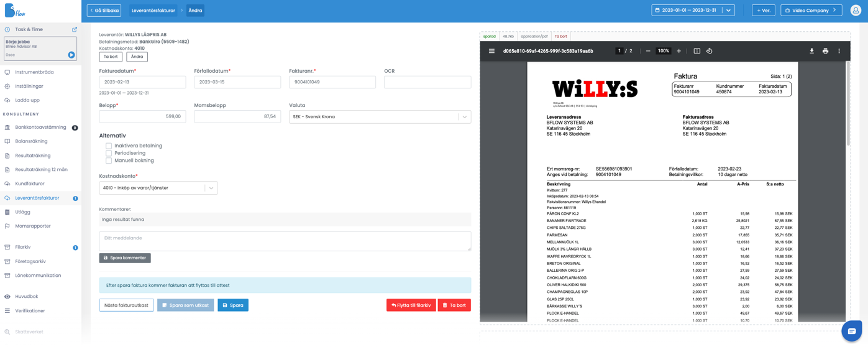Start the Börja jobba timer play button

pos(71,55)
